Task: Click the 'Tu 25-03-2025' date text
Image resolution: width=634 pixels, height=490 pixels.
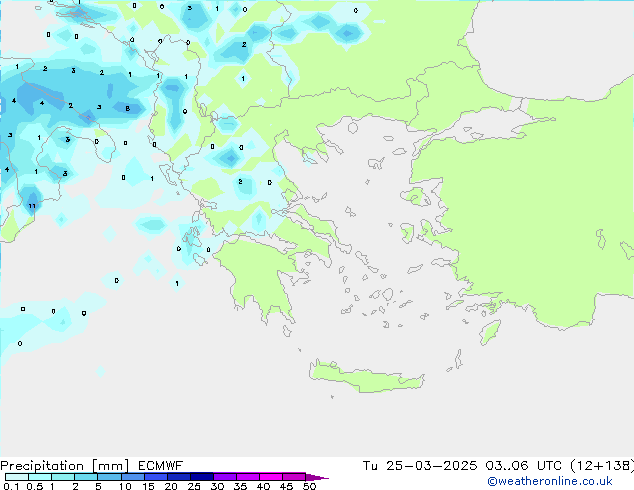Action: coord(420,466)
